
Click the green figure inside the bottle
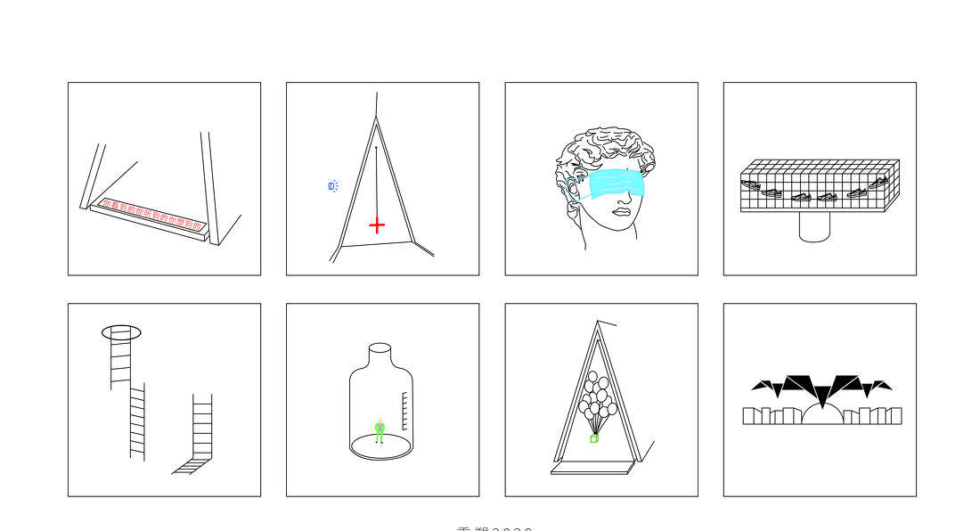click(380, 431)
